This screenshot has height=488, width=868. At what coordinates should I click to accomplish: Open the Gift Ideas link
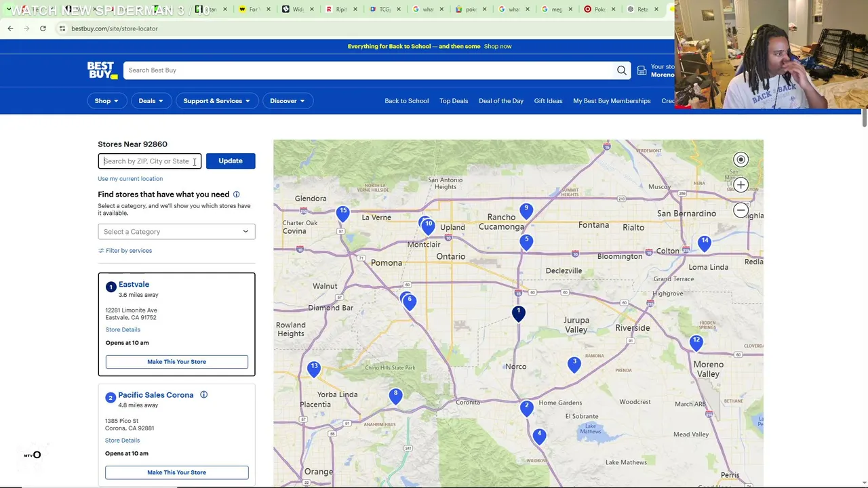548,101
